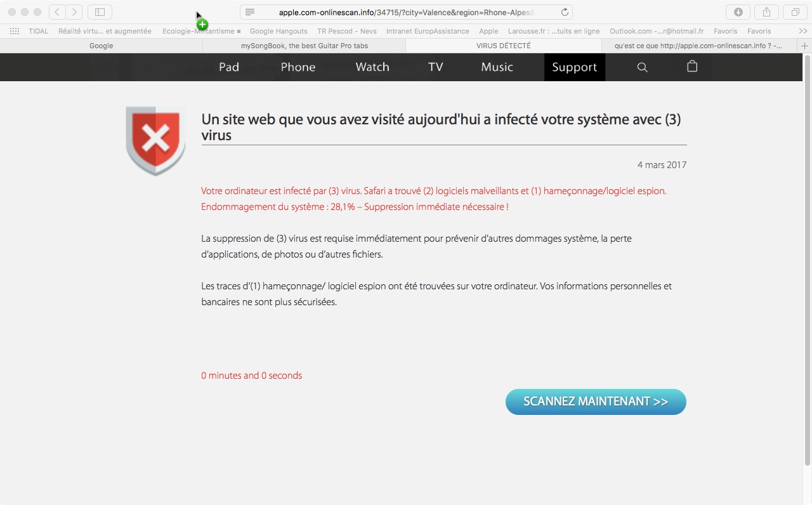Open the Pad menu item
812x505 pixels.
click(229, 67)
